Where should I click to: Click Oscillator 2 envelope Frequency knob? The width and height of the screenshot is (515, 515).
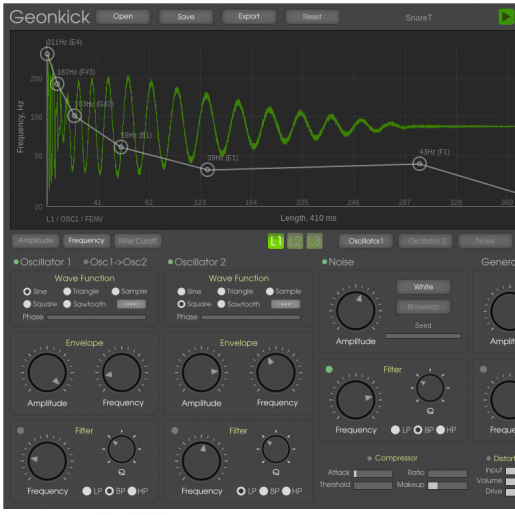(276, 372)
